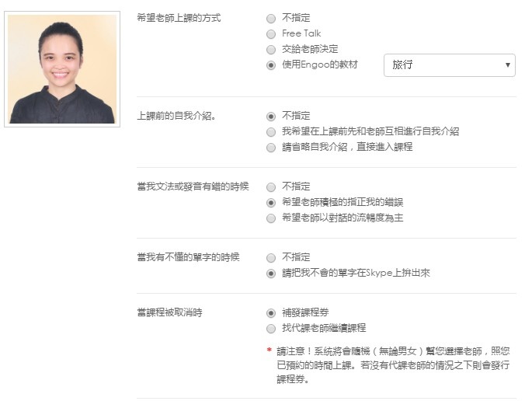The image size is (532, 401).
Task: Choose 希望老師積極的指正我的錯誤
Action: (x=271, y=203)
